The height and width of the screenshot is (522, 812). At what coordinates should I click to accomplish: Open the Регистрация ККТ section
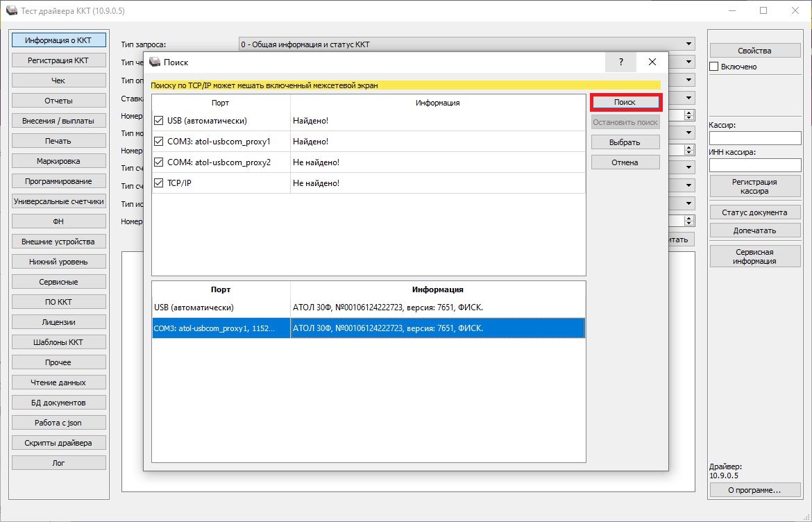(x=58, y=60)
